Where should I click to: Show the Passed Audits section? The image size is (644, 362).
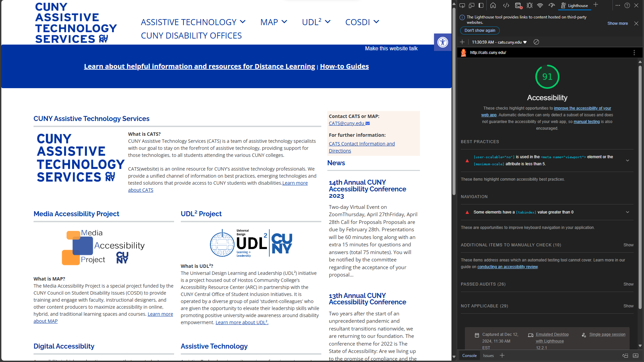point(628,284)
